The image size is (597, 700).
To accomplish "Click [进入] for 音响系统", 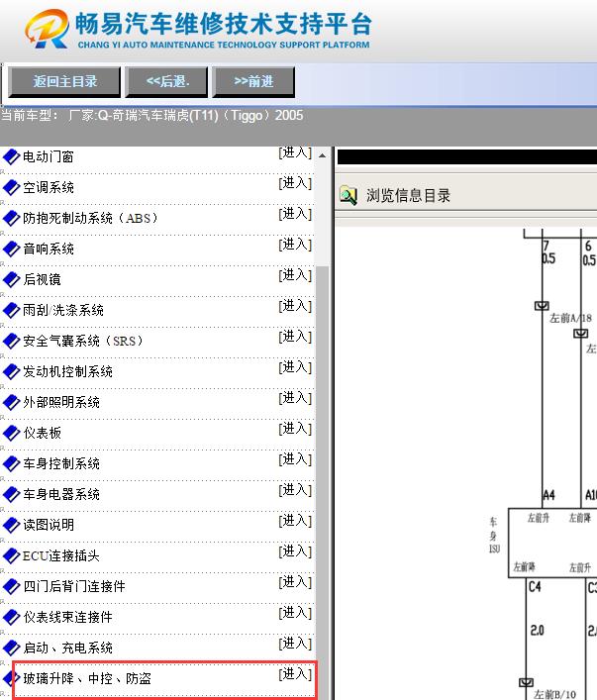I will pos(295,245).
